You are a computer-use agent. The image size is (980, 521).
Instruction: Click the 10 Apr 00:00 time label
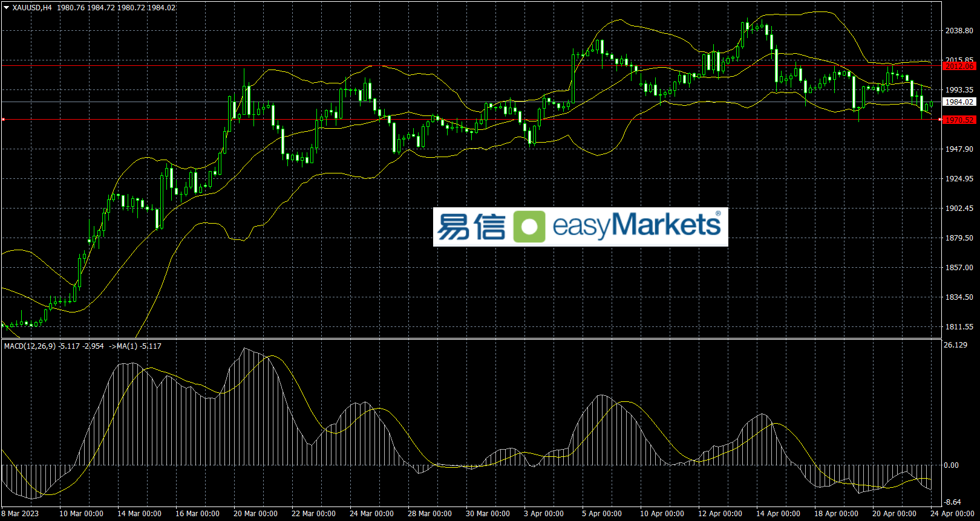tap(662, 514)
